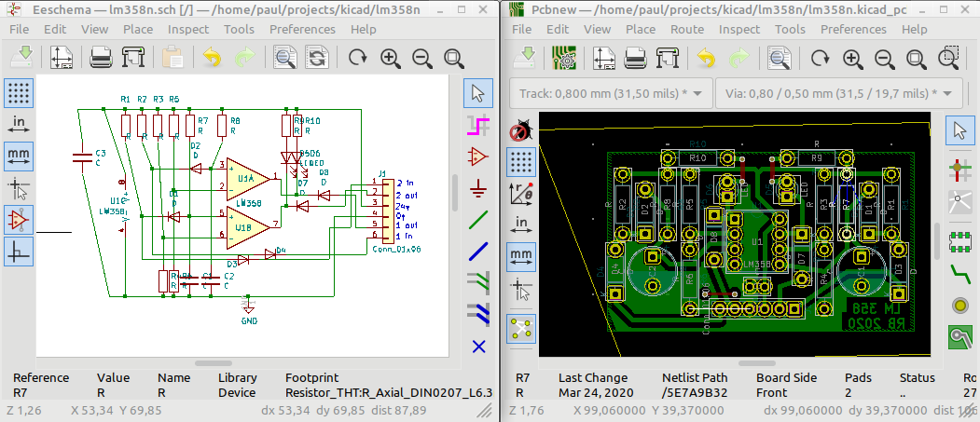This screenshot has height=422, width=980.
Task: Open Route menu in Pcbnew
Action: pos(687,29)
